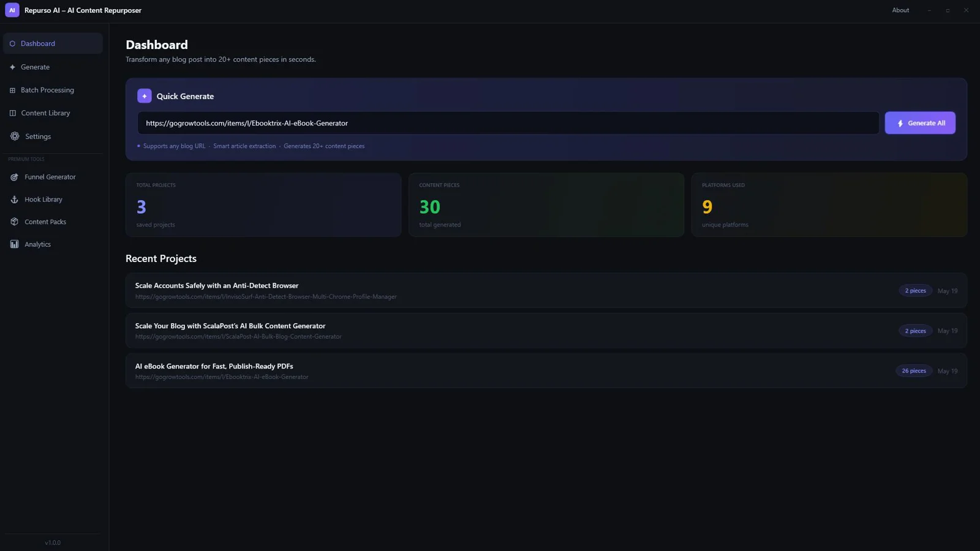
Task: Click the v1.0.0 version label
Action: [53, 543]
